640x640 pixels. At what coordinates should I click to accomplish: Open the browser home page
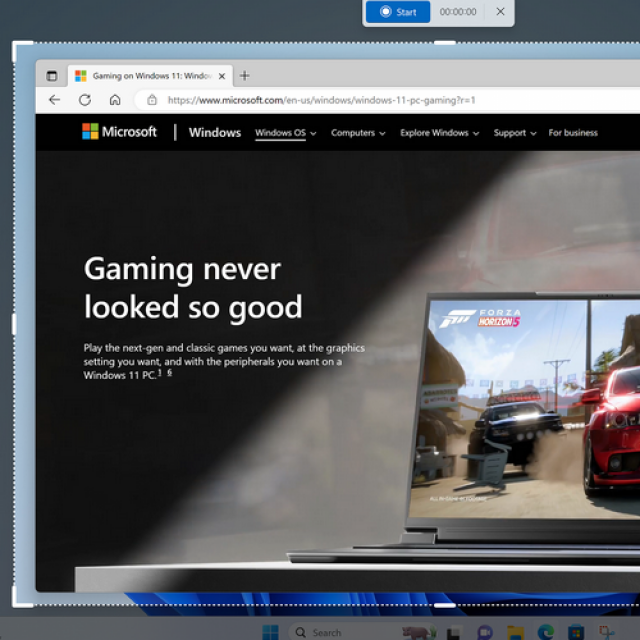pos(115,100)
